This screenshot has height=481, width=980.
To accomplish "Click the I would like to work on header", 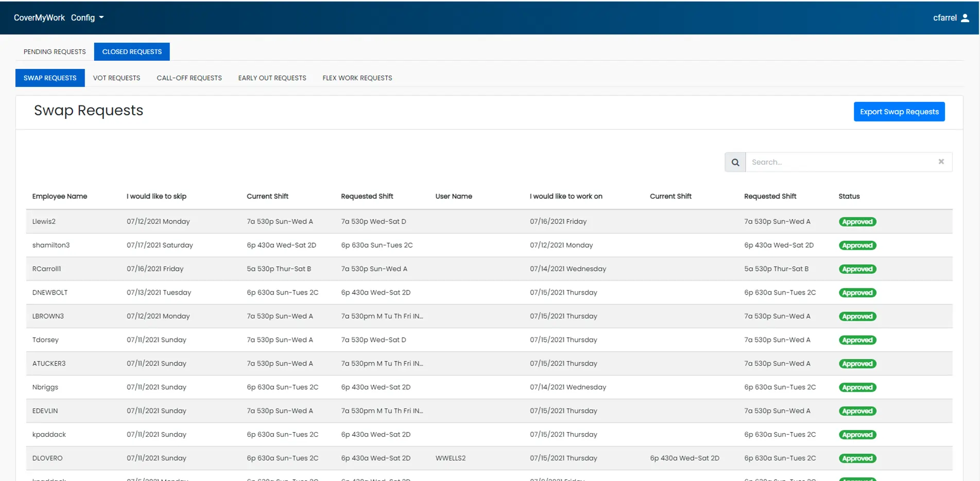I will click(x=566, y=196).
